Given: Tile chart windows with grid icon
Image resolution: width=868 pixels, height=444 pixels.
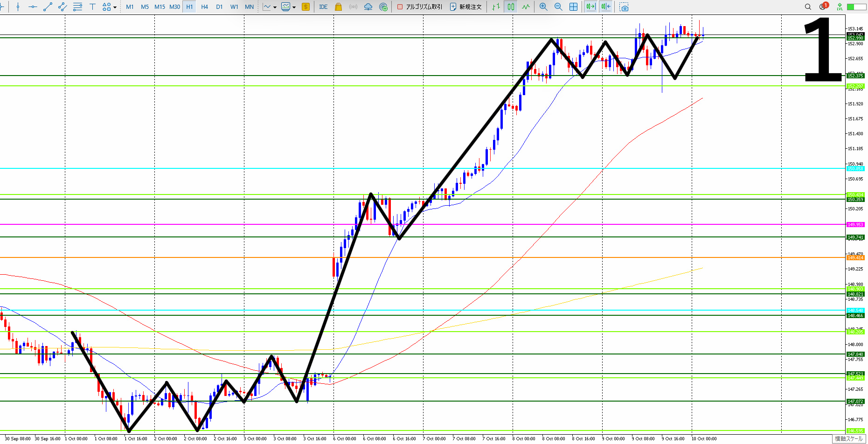Looking at the screenshot, I should [x=574, y=7].
